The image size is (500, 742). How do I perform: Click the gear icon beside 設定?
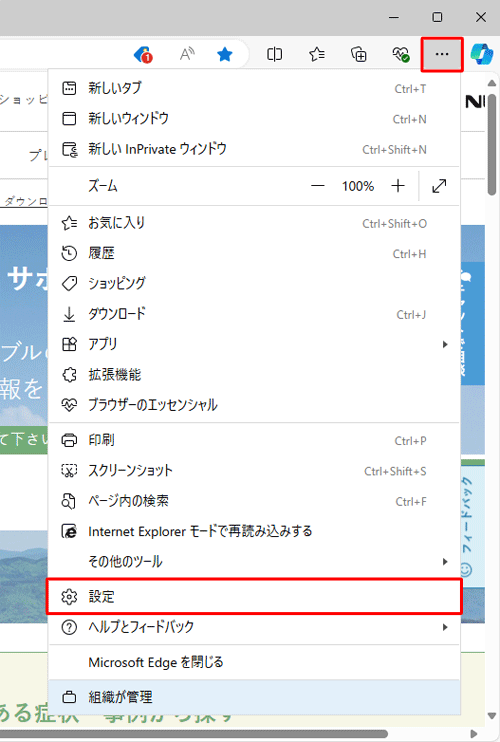click(70, 597)
